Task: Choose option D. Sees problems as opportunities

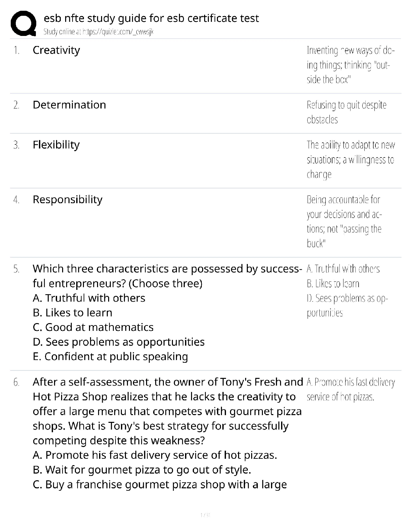Action: point(119,342)
